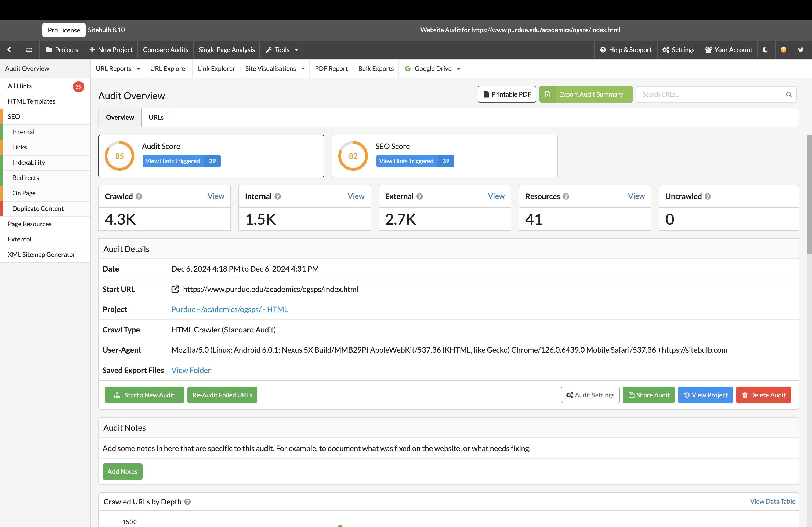Click View link in External card
Viewport: 812px width, 527px height.
[496, 196]
